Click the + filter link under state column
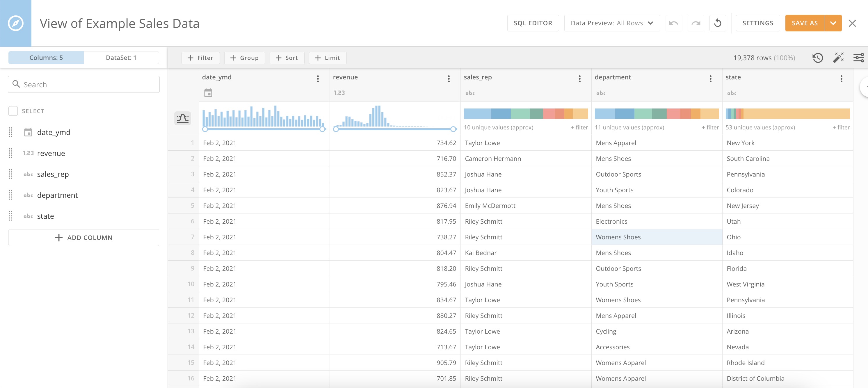The height and width of the screenshot is (388, 868). tap(841, 127)
